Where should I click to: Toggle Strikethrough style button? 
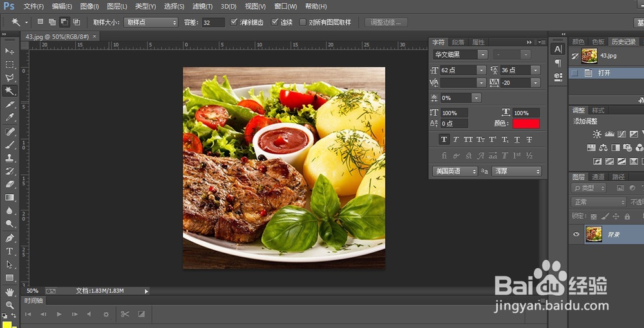click(x=529, y=140)
